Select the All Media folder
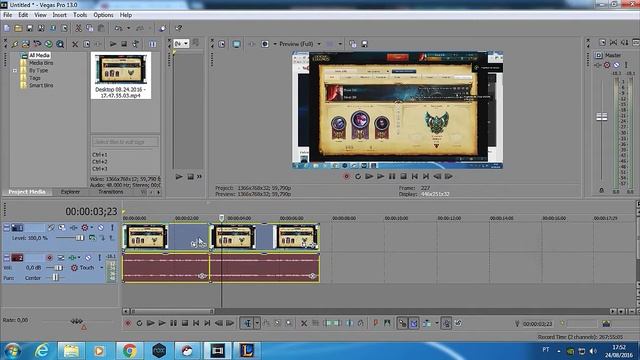This screenshot has height=360, width=640. [x=40, y=55]
